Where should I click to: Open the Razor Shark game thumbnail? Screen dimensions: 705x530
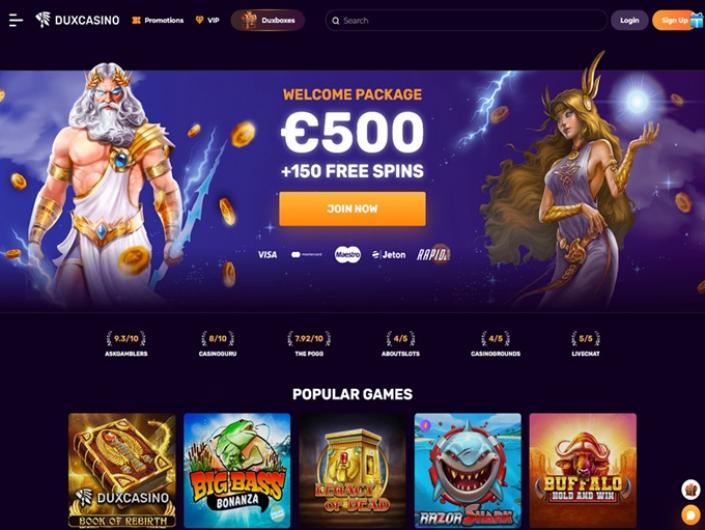(468, 470)
